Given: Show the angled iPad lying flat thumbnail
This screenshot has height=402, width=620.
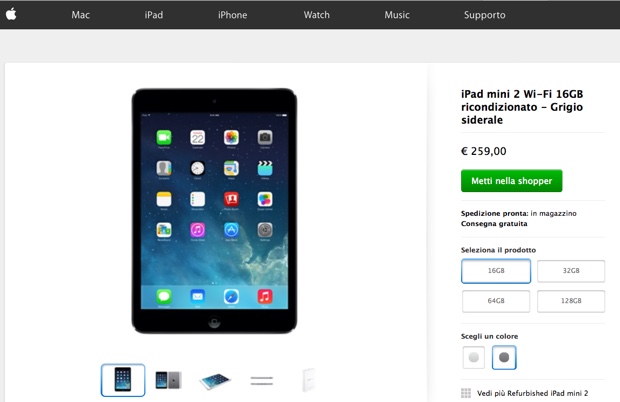Looking at the screenshot, I should tap(215, 381).
